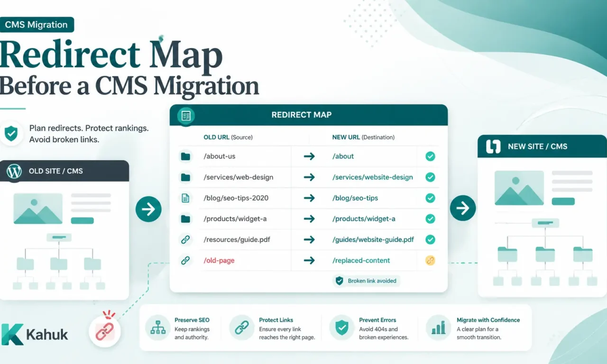Viewport: 607px width, 364px height.
Task: Click the document icon in /blog/seo-tips-2020 row
Action: (185, 198)
